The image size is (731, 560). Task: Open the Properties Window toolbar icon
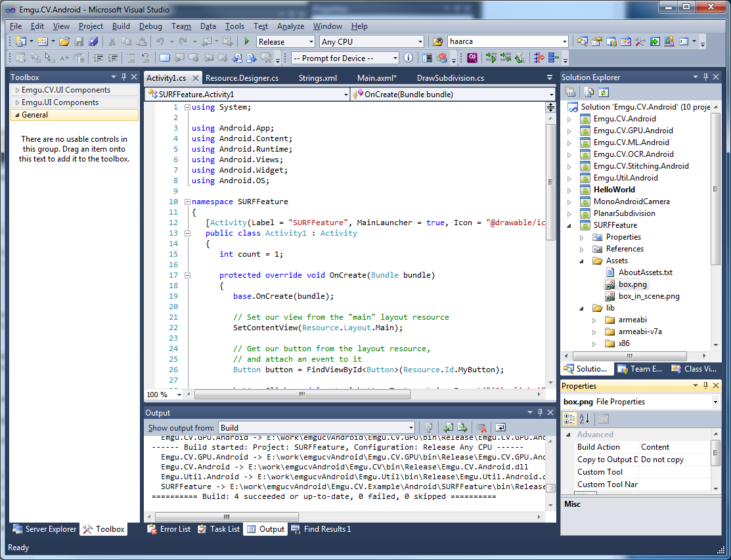pyautogui.click(x=597, y=41)
